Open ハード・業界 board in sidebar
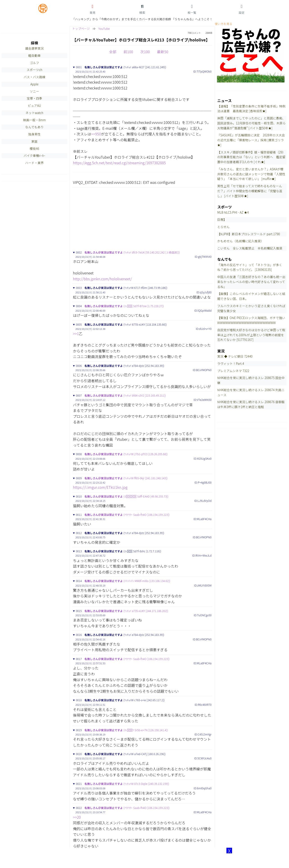This screenshot has height=868, width=289. [x=34, y=163]
